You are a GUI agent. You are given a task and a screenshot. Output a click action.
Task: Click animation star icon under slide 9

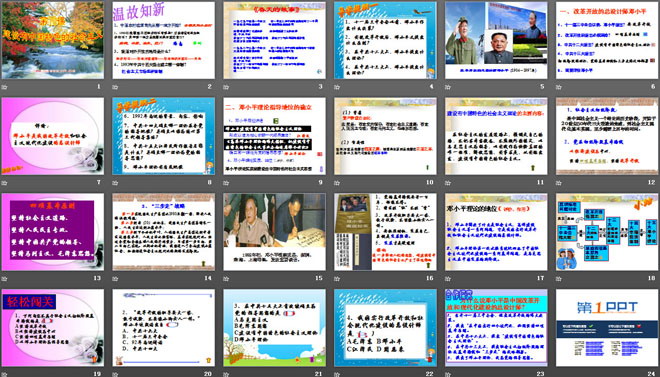point(226,183)
